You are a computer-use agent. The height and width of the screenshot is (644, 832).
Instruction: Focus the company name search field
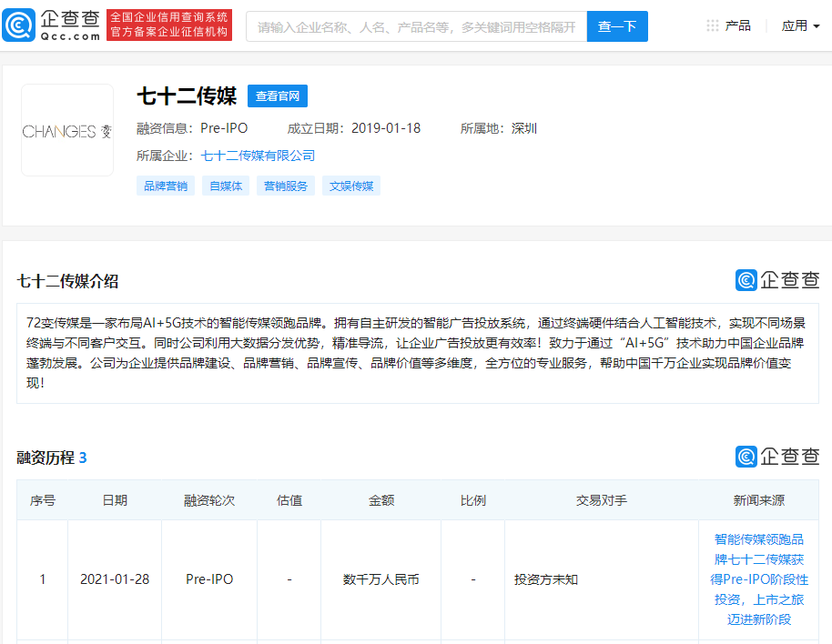(417, 26)
